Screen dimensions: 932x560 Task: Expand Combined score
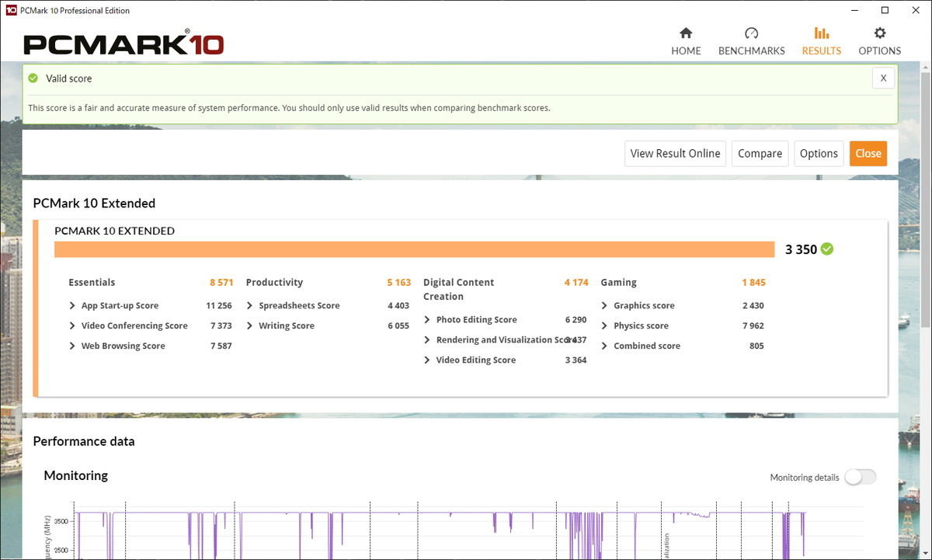pos(605,346)
